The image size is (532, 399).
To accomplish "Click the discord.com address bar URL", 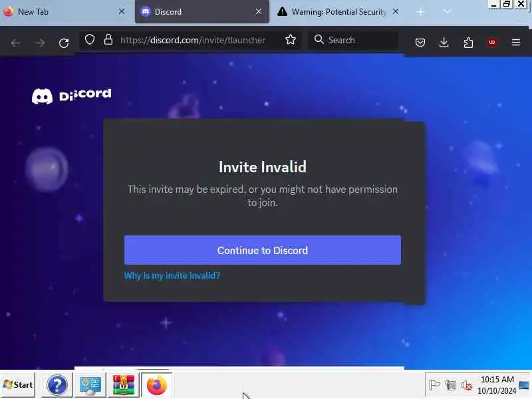I will click(x=193, y=40).
